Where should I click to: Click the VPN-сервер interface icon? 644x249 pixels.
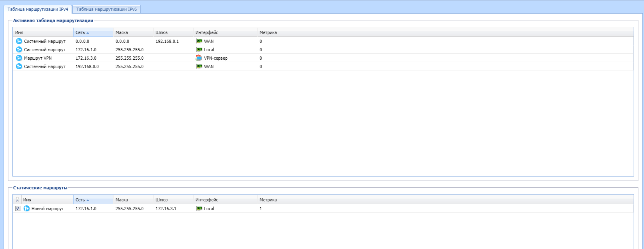(199, 58)
